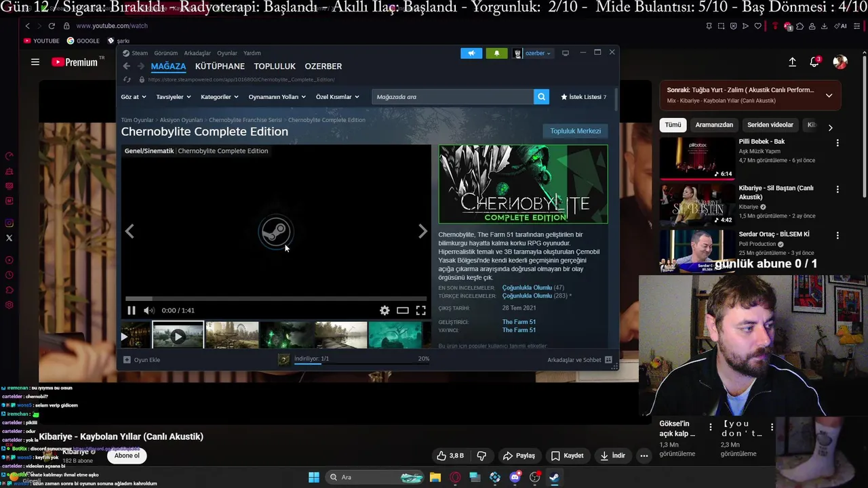The image size is (868, 488).
Task: Show next media item in Steam carousel
Action: [422, 231]
